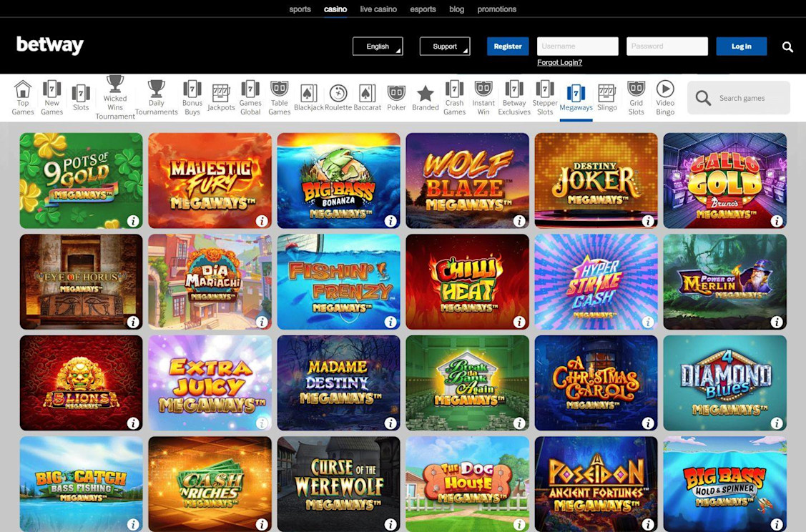The image size is (806, 532).
Task: Launch Poseidon Ancient Fortunes Megaways
Action: [596, 484]
